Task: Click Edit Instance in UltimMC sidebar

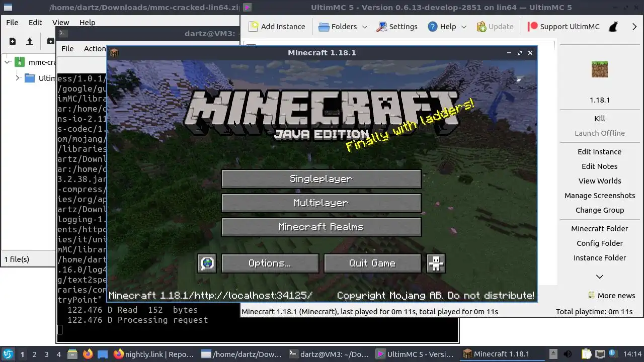Action: (600, 152)
